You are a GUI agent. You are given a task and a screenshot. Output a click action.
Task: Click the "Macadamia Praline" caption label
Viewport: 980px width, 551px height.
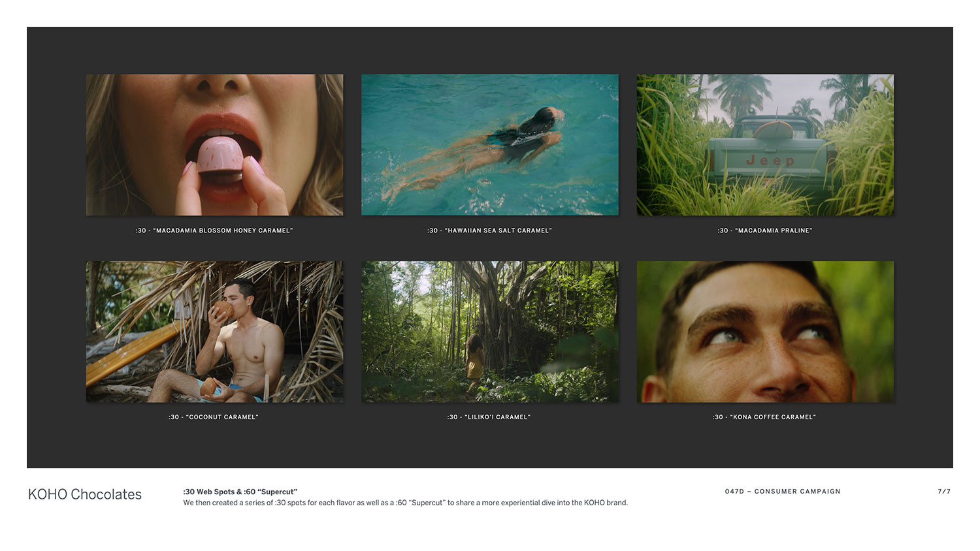(x=764, y=230)
